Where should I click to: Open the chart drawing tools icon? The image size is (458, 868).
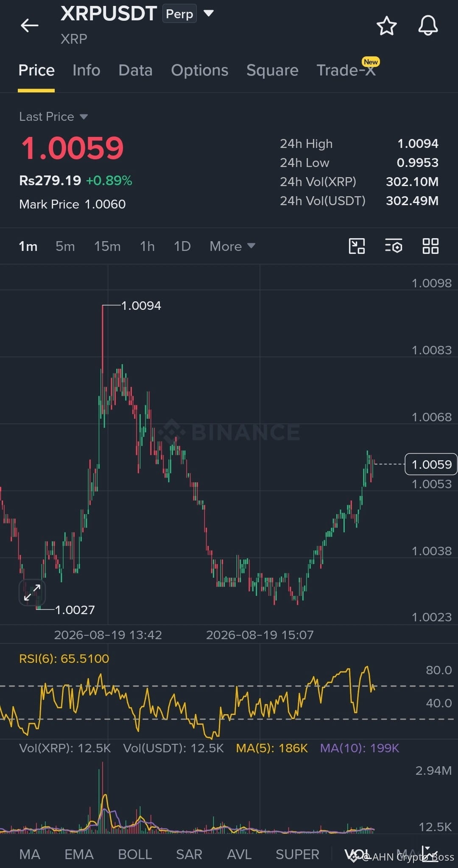point(357,246)
